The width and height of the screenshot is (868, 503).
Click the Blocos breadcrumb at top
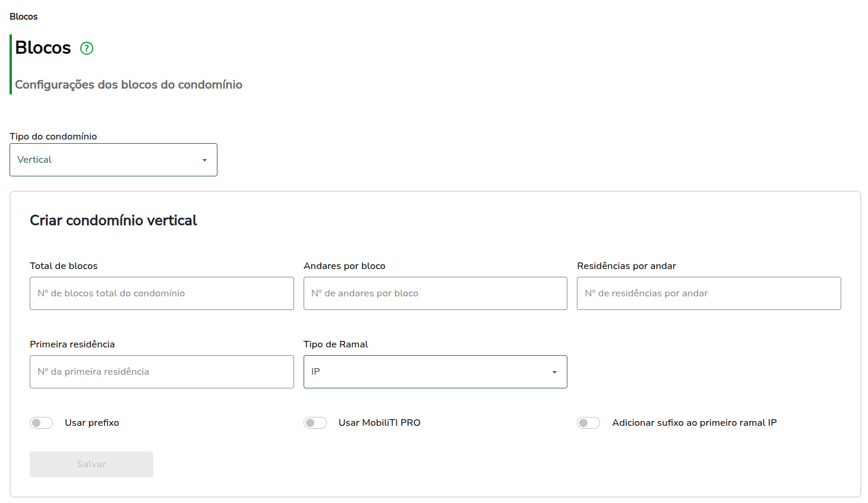tap(24, 17)
